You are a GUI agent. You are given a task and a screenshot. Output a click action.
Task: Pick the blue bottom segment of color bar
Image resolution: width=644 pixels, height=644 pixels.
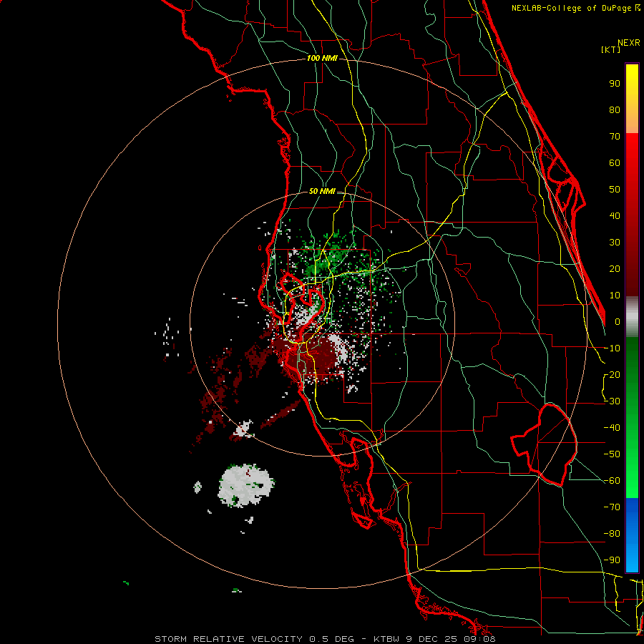pyautogui.click(x=632, y=535)
